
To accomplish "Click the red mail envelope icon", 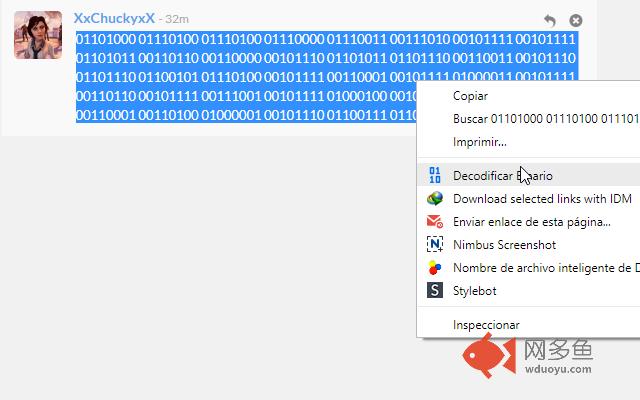I will pos(435,222).
